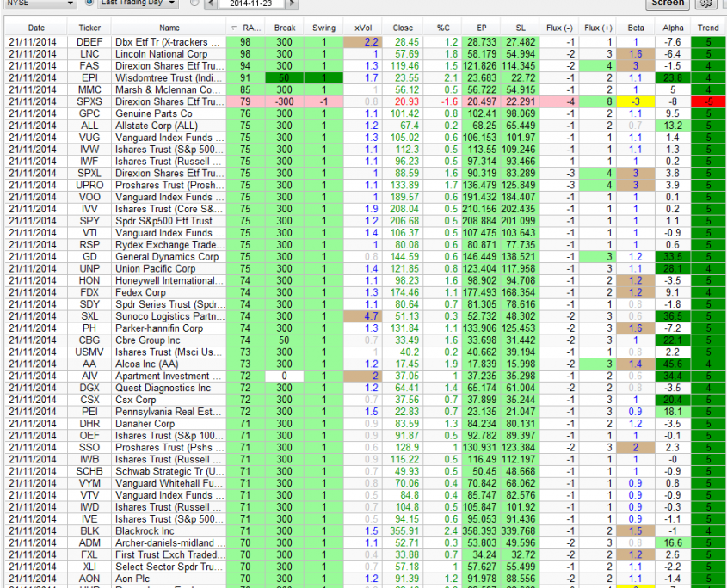Open the screener settings gear icon
Screen dimensions: 727x588
[x=706, y=3]
